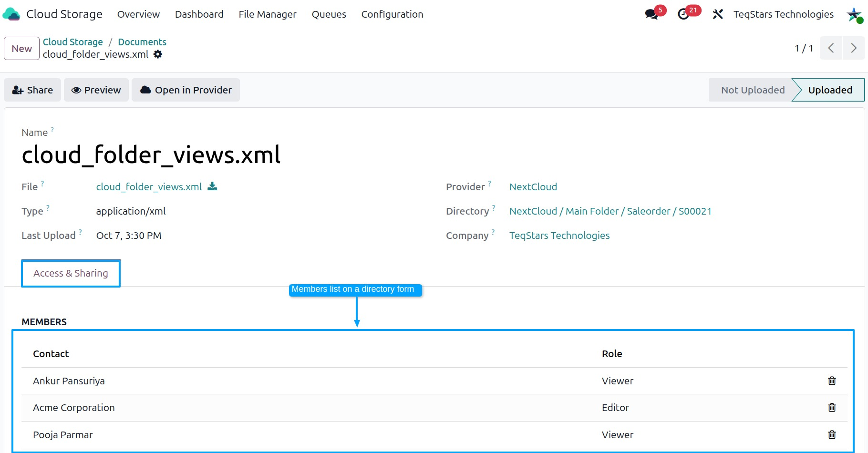This screenshot has width=868, height=453.
Task: Go to previous record arrow
Action: click(x=831, y=48)
